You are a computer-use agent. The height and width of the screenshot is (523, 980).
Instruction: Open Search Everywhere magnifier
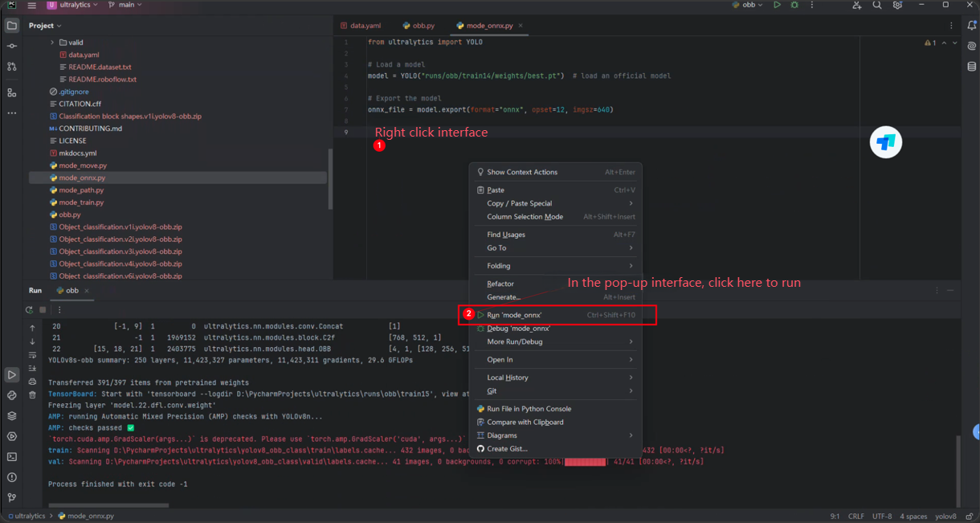pyautogui.click(x=877, y=5)
